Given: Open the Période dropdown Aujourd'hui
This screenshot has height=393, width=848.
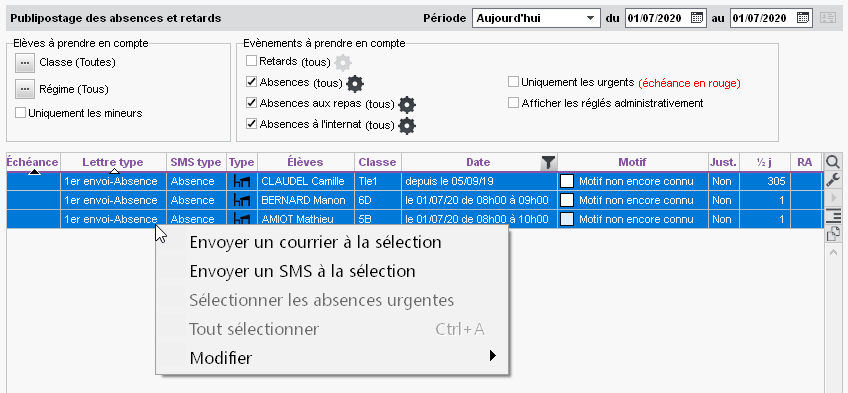Looking at the screenshot, I should [x=536, y=18].
